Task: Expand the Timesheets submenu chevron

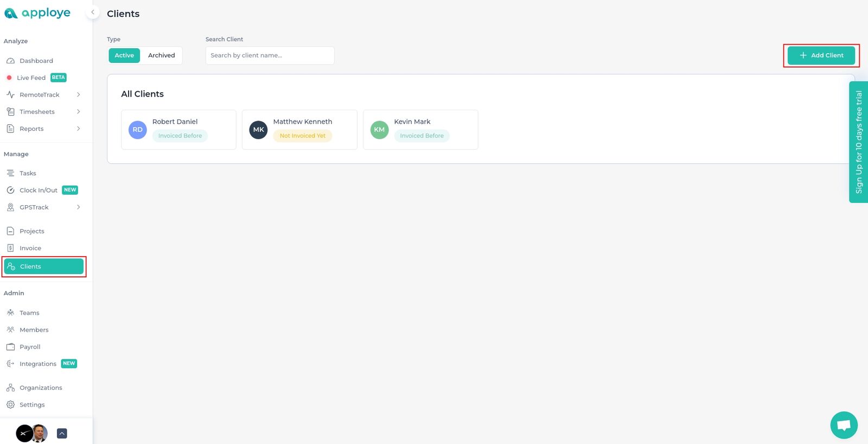Action: click(x=79, y=111)
